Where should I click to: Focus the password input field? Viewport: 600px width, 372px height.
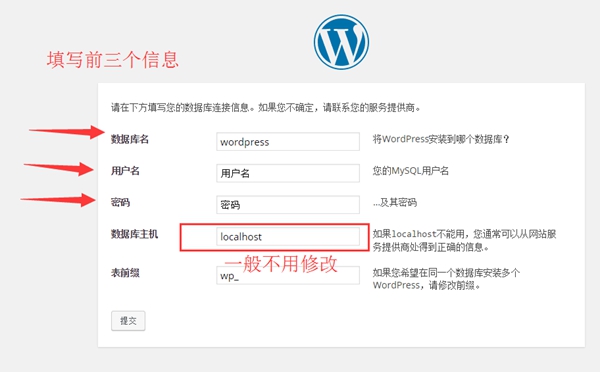(288, 205)
